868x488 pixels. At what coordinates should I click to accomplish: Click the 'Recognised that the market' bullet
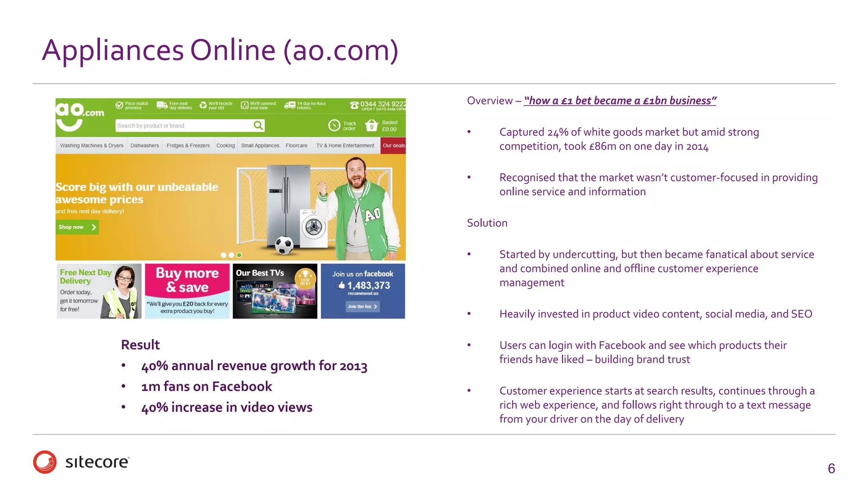[x=659, y=184]
